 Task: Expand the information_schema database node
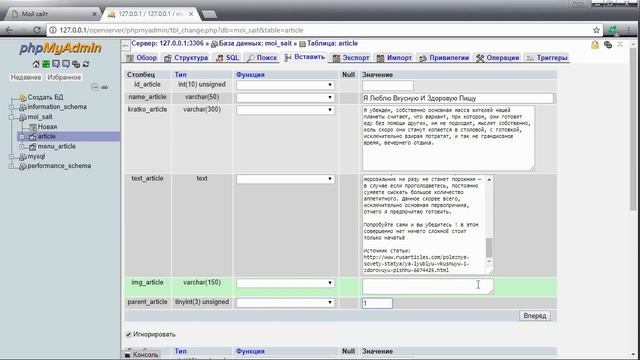pyautogui.click(x=11, y=107)
